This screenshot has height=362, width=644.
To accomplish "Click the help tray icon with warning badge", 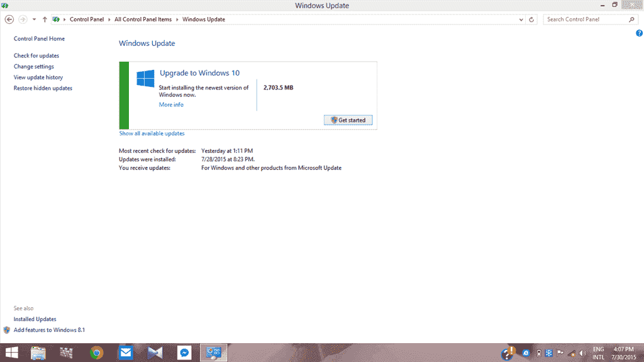I will tap(508, 353).
